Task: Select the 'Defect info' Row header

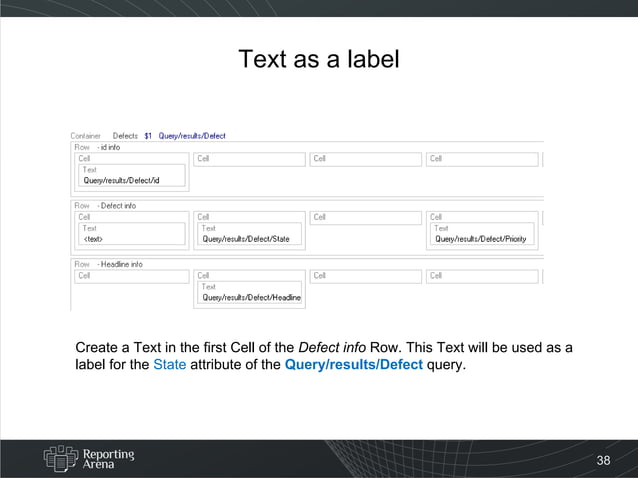Action: pyautogui.click(x=105, y=206)
